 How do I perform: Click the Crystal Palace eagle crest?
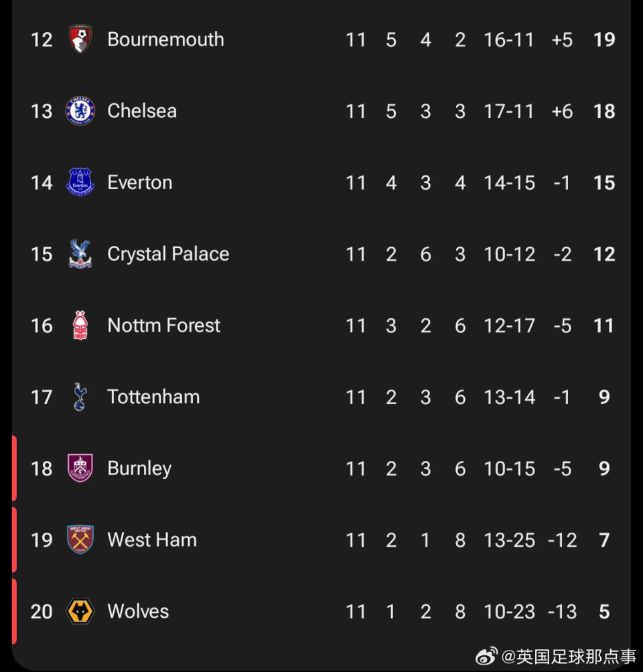(80, 254)
